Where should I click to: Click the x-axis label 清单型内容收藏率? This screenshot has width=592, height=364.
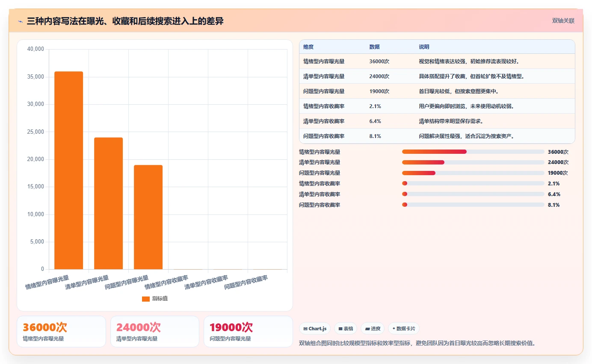[207, 282]
